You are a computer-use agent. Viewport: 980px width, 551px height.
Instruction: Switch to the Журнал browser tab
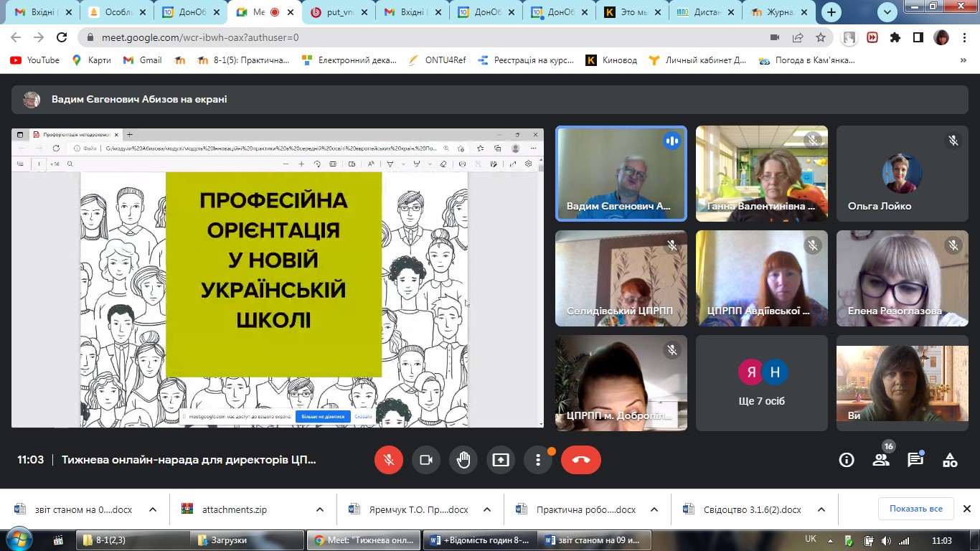click(779, 12)
